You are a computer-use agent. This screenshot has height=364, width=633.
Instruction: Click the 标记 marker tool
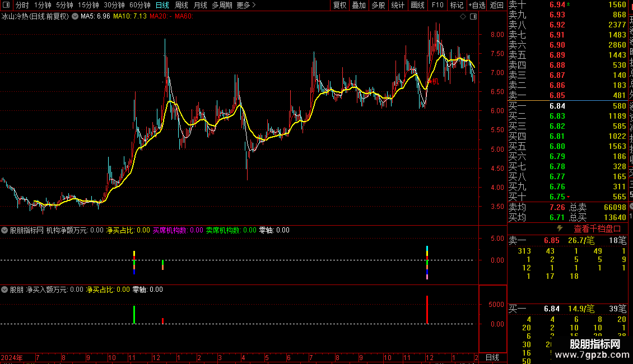coord(457,5)
